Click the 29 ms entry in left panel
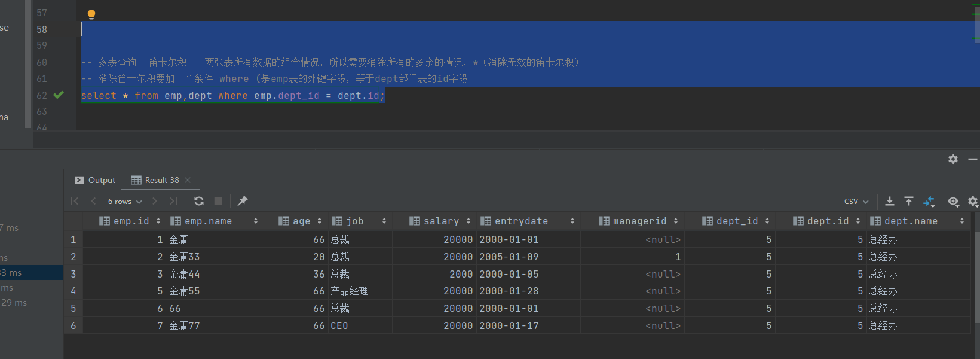 14,303
